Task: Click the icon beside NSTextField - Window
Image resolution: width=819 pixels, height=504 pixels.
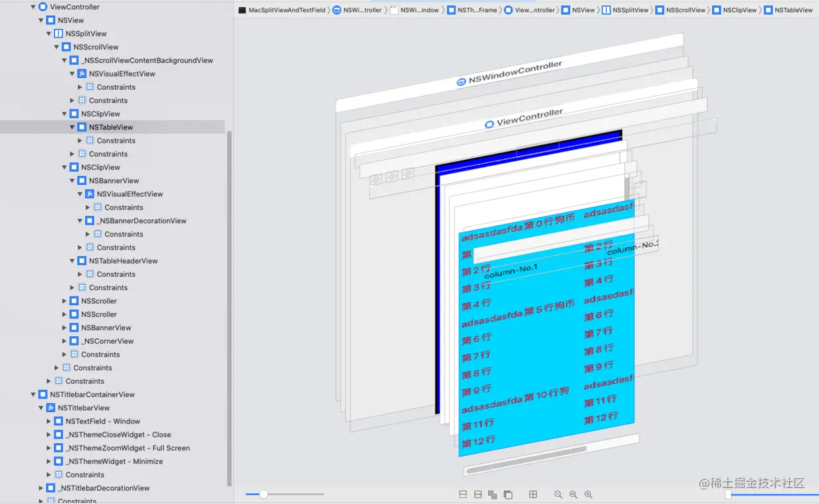Action: coord(59,421)
